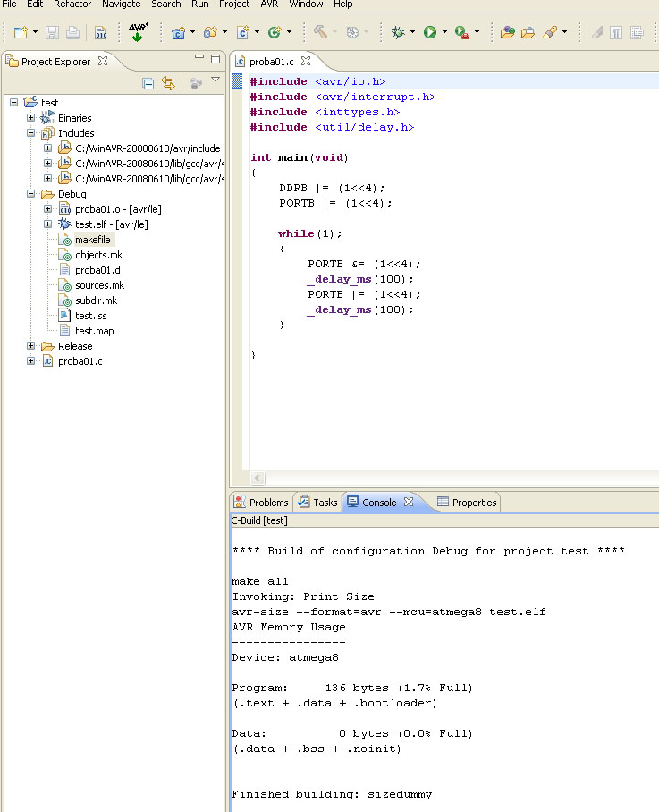Click the Debug bug icon in toolbar

coord(398,32)
